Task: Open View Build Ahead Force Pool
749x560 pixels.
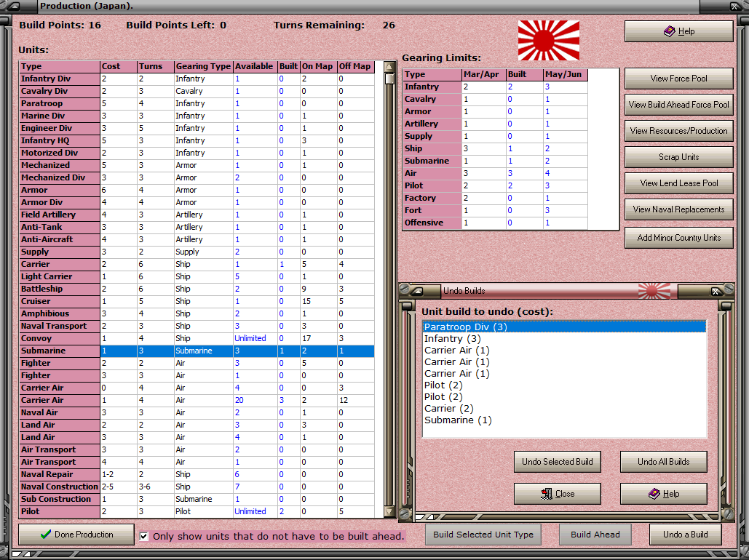Action: (679, 105)
